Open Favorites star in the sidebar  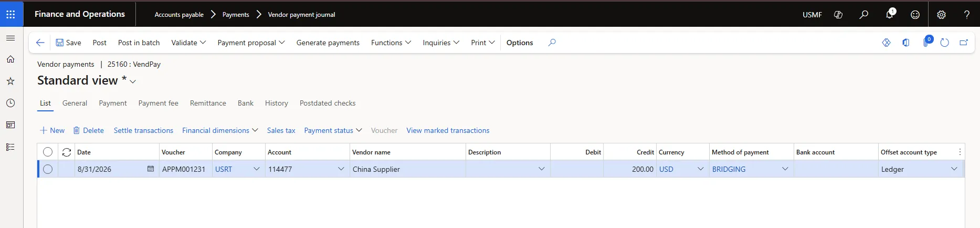(x=10, y=81)
